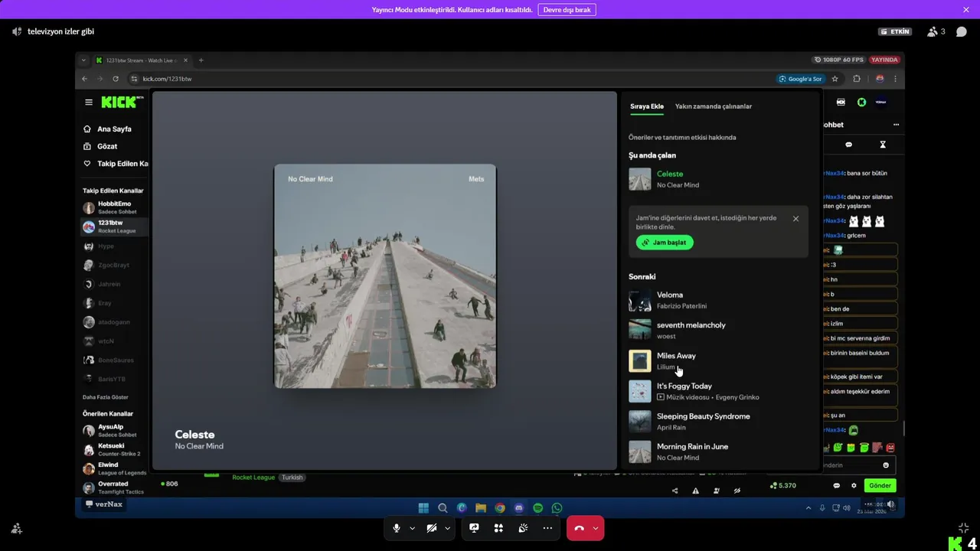Click the kick.com/1231btw address bar
980x551 pixels.
pyautogui.click(x=452, y=79)
